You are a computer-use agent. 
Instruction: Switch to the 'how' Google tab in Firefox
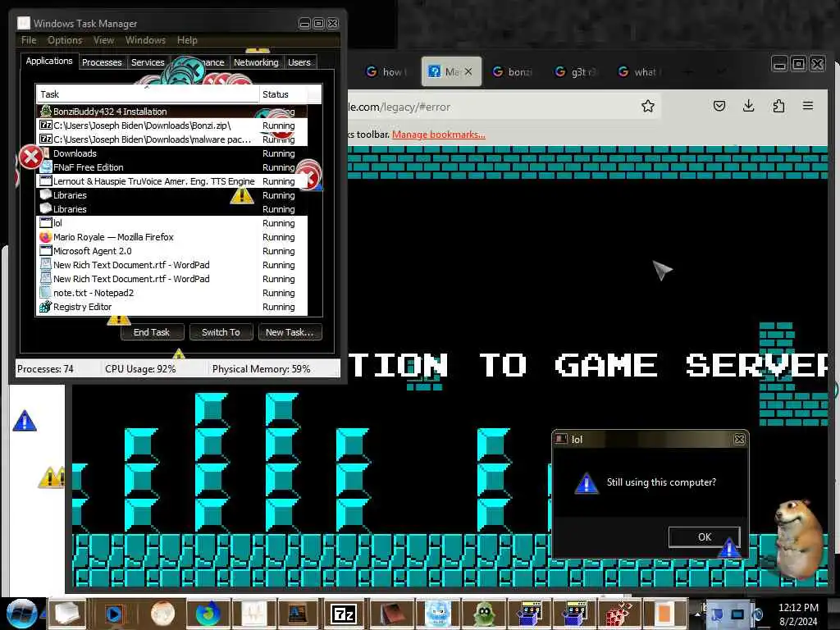[x=386, y=71]
